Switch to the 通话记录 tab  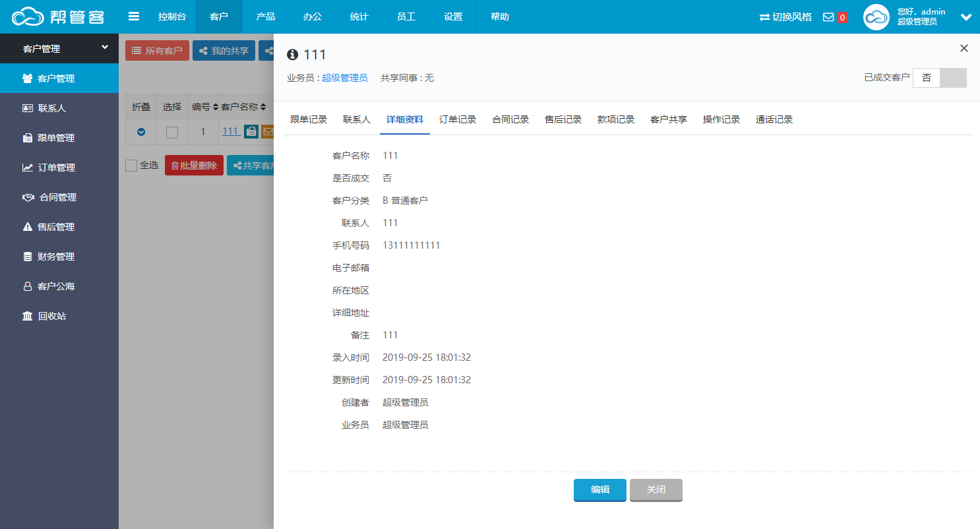click(x=774, y=120)
